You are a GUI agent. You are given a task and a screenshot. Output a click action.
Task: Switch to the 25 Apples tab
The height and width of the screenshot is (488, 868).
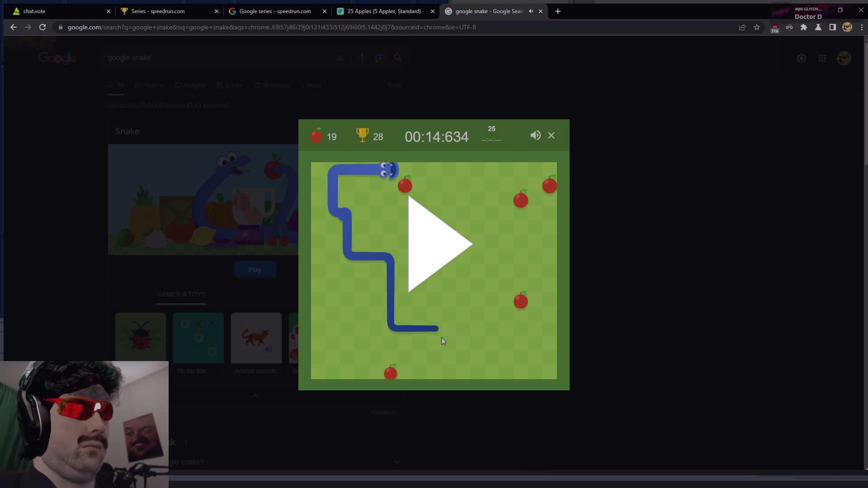383,11
